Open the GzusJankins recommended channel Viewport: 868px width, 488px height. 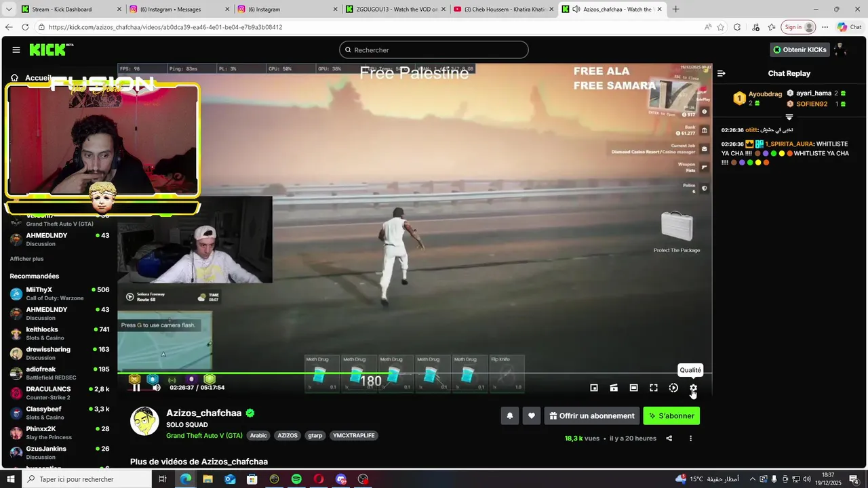(x=60, y=452)
